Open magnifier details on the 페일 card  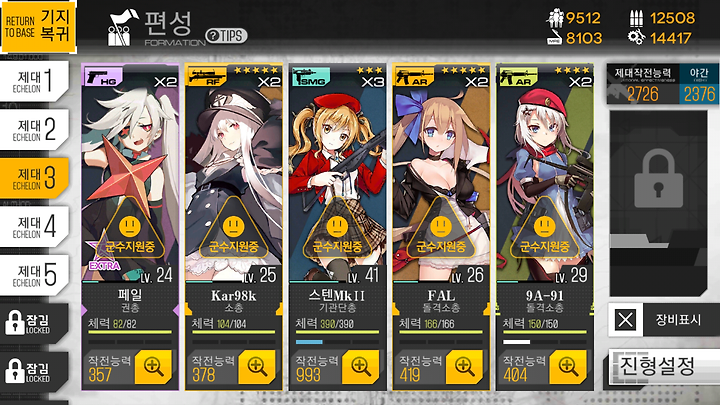153,366
